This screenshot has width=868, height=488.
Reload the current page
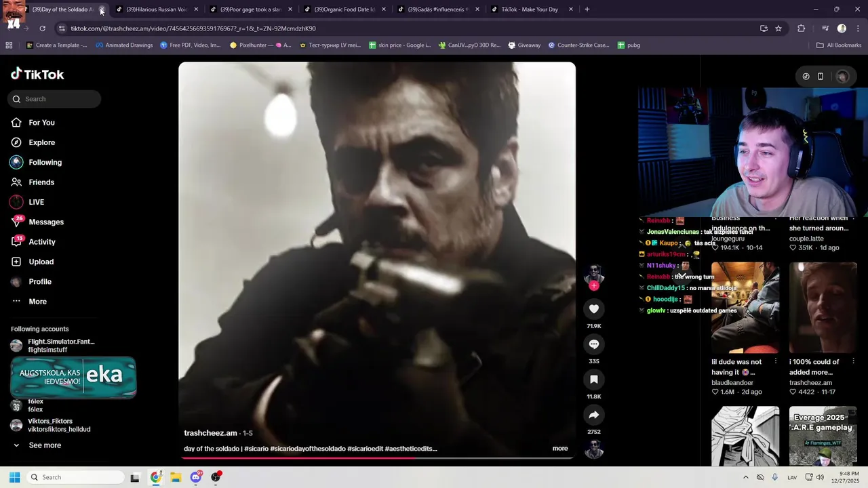coord(42,28)
